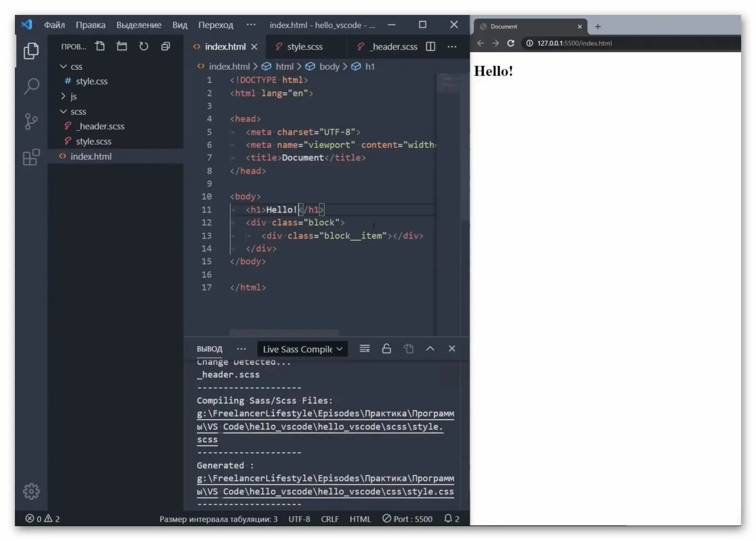Select the ВЫВОД panel tab
This screenshot has height=541, width=756.
point(209,349)
